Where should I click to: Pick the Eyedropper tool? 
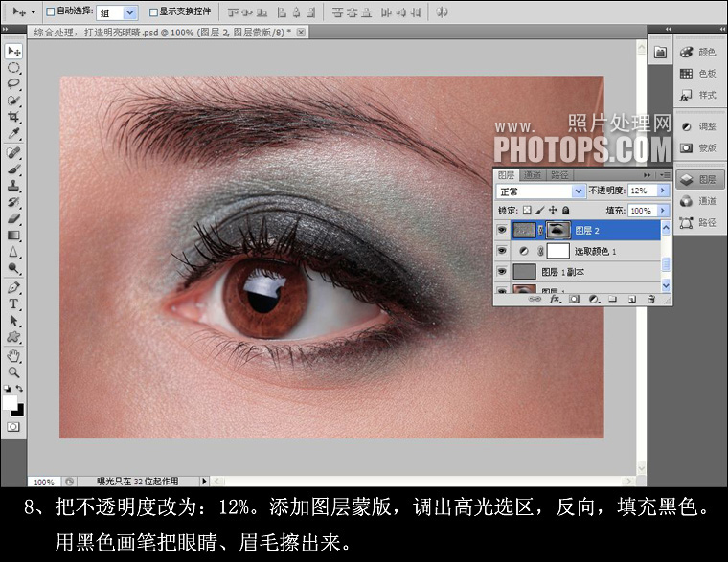coord(13,134)
